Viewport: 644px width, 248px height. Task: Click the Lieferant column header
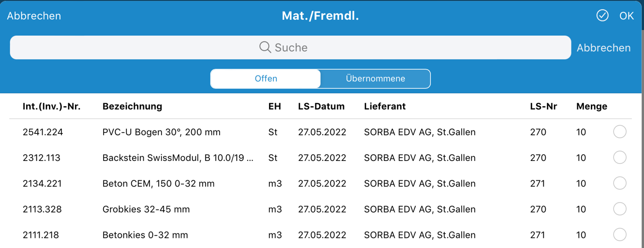coord(385,106)
